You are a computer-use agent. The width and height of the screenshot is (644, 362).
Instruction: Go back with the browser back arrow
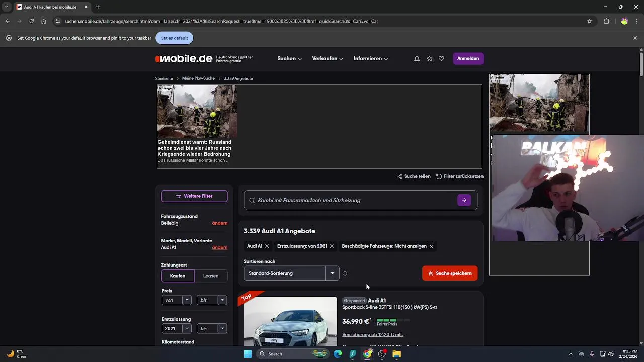pyautogui.click(x=7, y=21)
